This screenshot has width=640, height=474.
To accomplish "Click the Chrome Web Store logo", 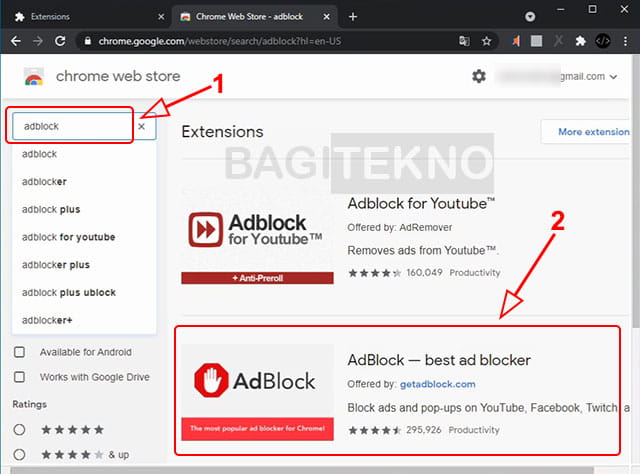I will [34, 78].
